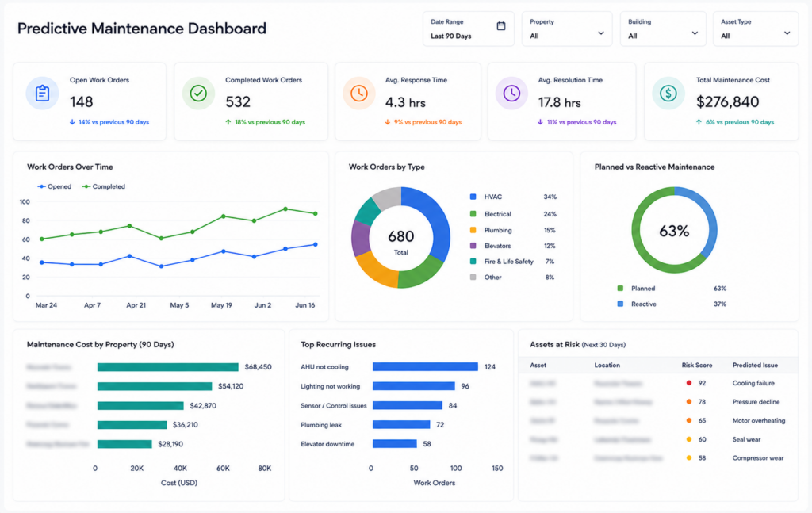
Task: Click the orange risk dot for score 78
Action: click(689, 402)
